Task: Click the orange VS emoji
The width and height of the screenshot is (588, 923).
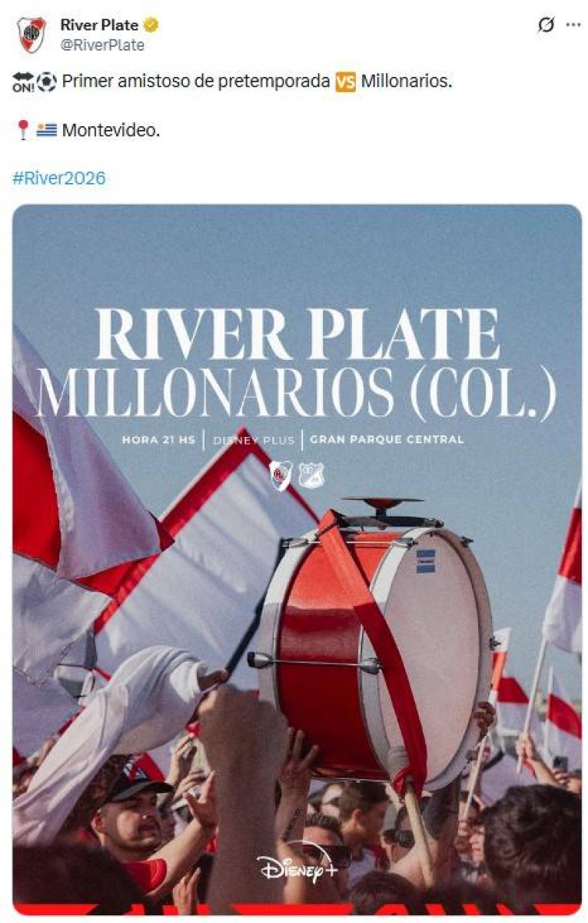Action: pos(345,82)
